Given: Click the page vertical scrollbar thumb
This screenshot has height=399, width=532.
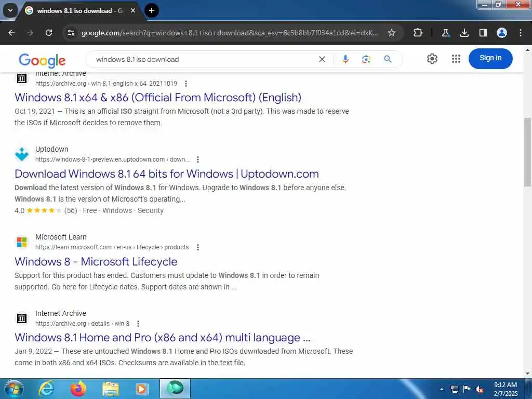Looking at the screenshot, I should pos(527,152).
